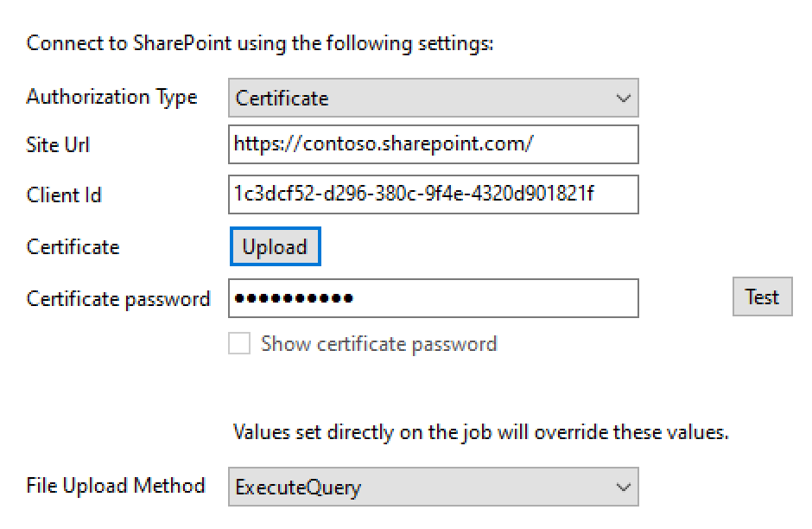This screenshot has height=529, width=812.
Task: Select Certificate in Authorization Type
Action: click(432, 98)
